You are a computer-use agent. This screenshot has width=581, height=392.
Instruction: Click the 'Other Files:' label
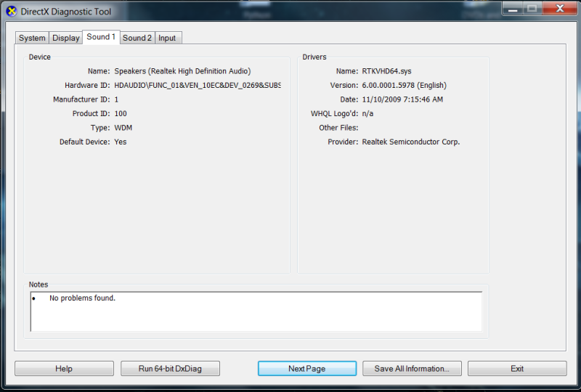click(x=338, y=128)
